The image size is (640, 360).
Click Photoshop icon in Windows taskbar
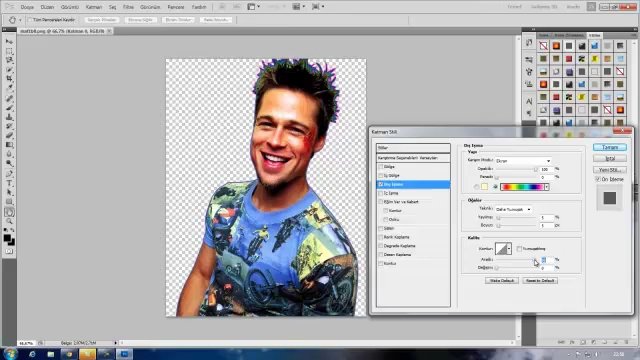coord(124,354)
